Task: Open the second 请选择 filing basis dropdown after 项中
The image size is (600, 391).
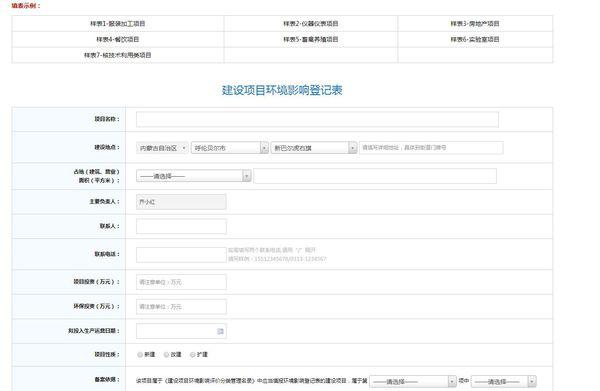Action: [504, 381]
